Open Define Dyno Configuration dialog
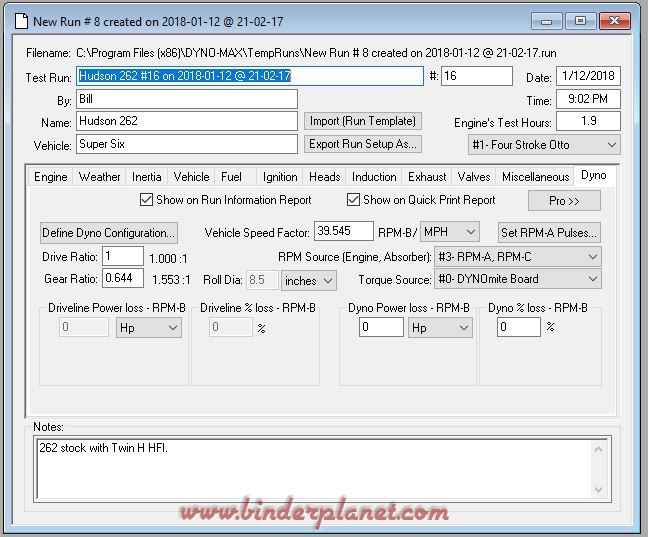The height and width of the screenshot is (537, 648). point(109,233)
